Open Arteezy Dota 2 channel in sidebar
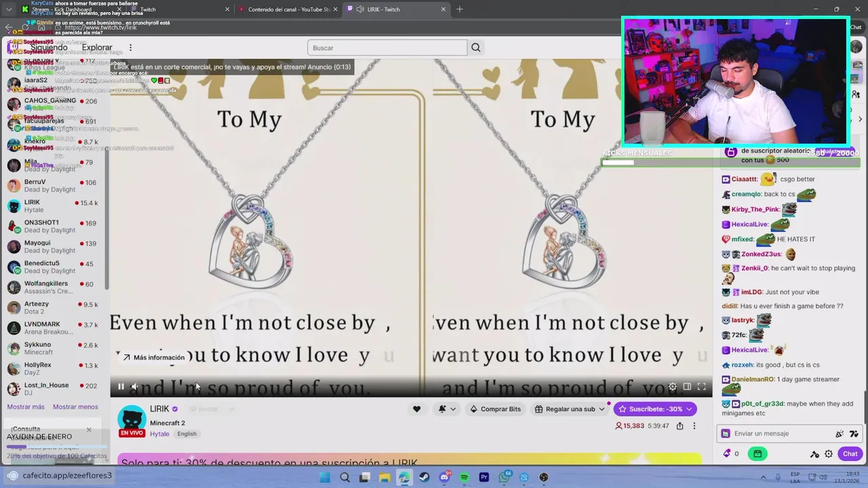This screenshot has height=488, width=868. coord(53,308)
